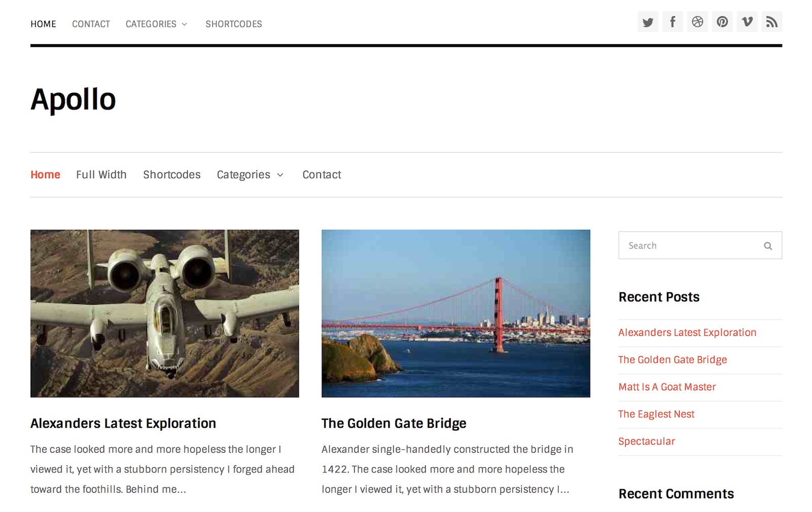Expand the top CATEGORIES dropdown
Image resolution: width=812 pixels, height=512 pixels.
[x=156, y=24]
